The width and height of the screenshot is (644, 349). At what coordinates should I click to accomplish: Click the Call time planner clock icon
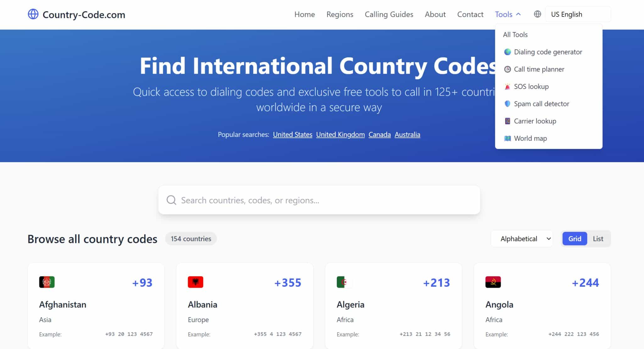click(508, 69)
